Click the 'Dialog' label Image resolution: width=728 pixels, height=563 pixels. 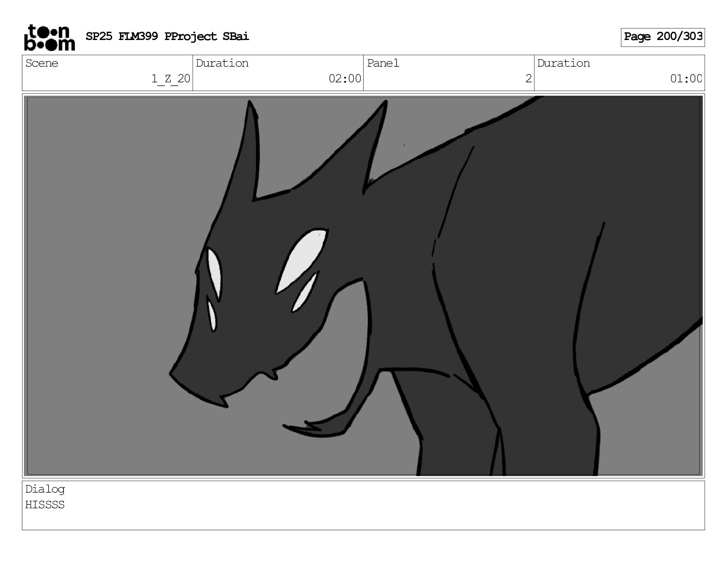(x=45, y=489)
